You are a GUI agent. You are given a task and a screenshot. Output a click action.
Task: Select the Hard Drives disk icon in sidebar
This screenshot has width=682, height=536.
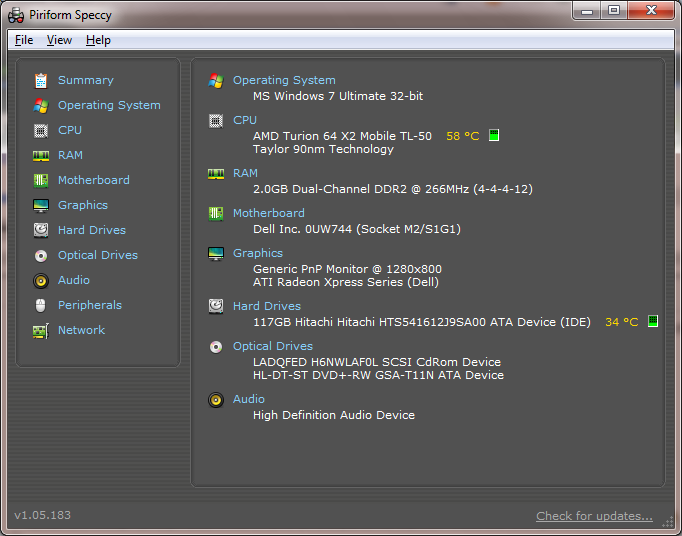pyautogui.click(x=41, y=230)
